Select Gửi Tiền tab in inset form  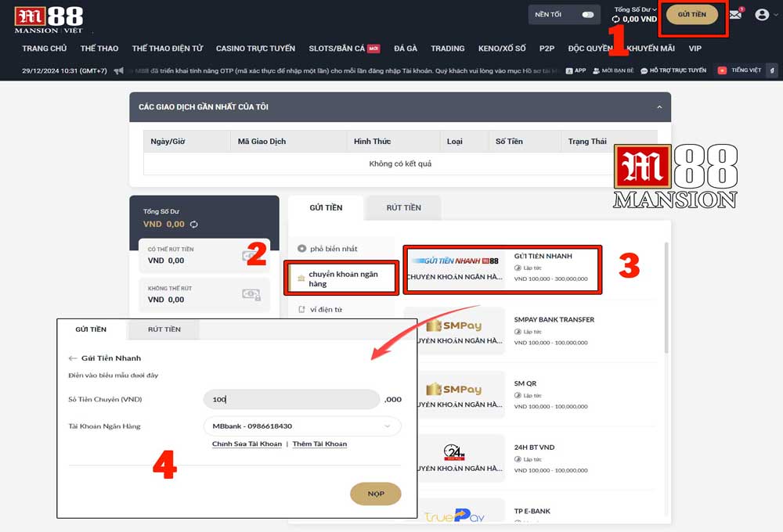pyautogui.click(x=91, y=329)
